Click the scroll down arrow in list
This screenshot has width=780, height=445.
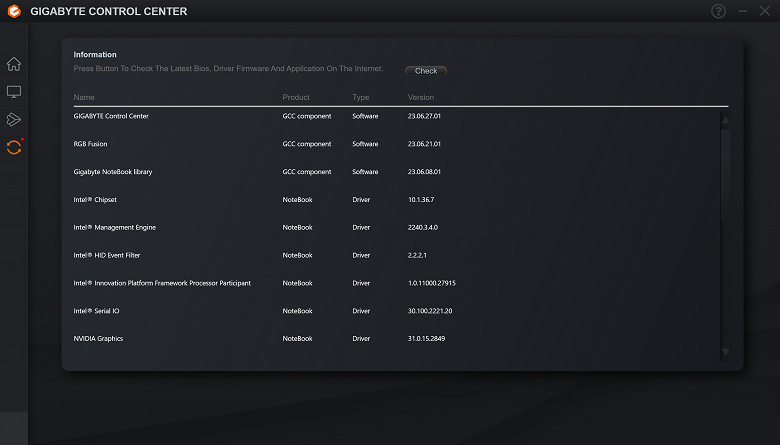[726, 352]
